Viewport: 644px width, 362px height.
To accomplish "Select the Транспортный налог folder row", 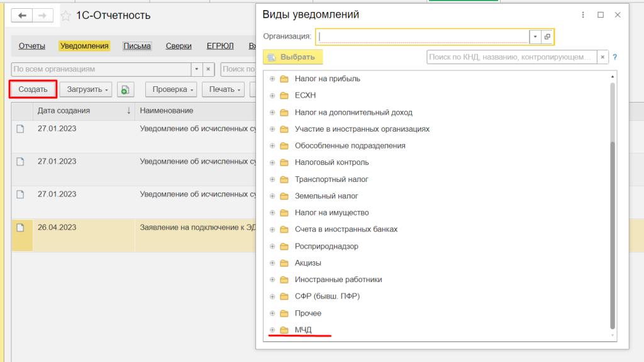I will coord(331,179).
